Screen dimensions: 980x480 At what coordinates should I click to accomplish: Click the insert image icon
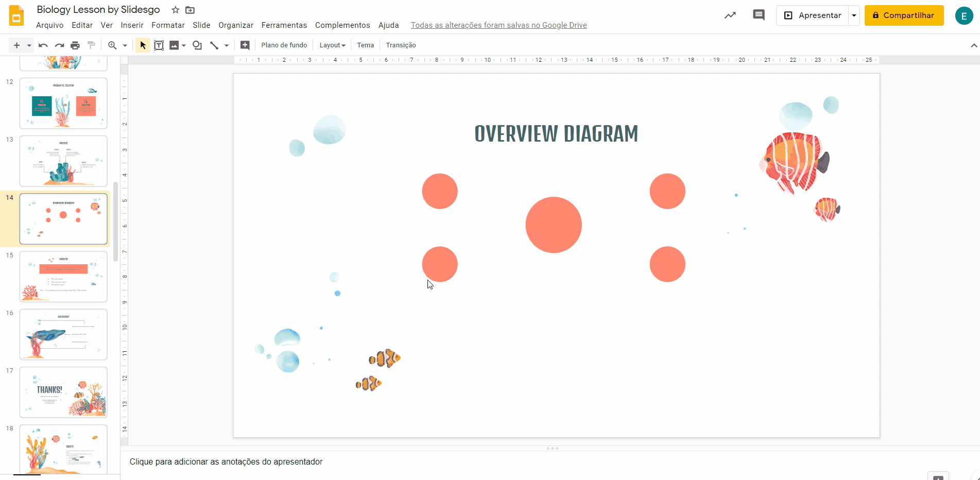point(174,45)
